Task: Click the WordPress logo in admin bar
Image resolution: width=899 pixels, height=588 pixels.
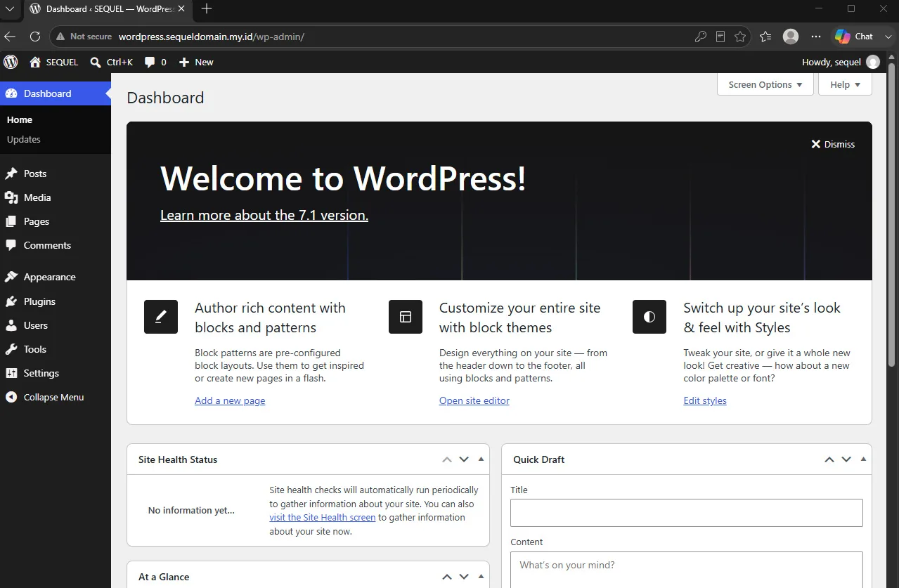Action: (x=11, y=62)
